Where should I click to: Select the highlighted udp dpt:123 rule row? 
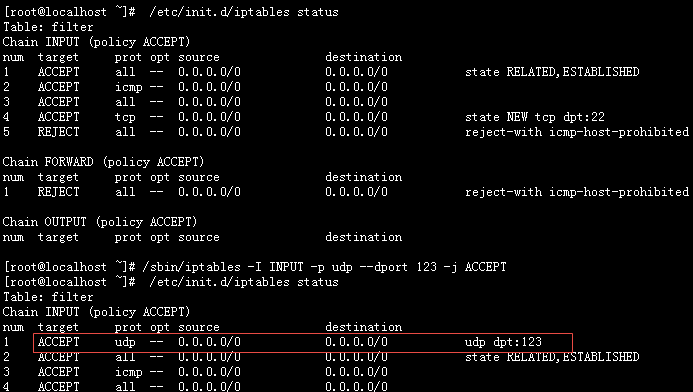pos(303,343)
